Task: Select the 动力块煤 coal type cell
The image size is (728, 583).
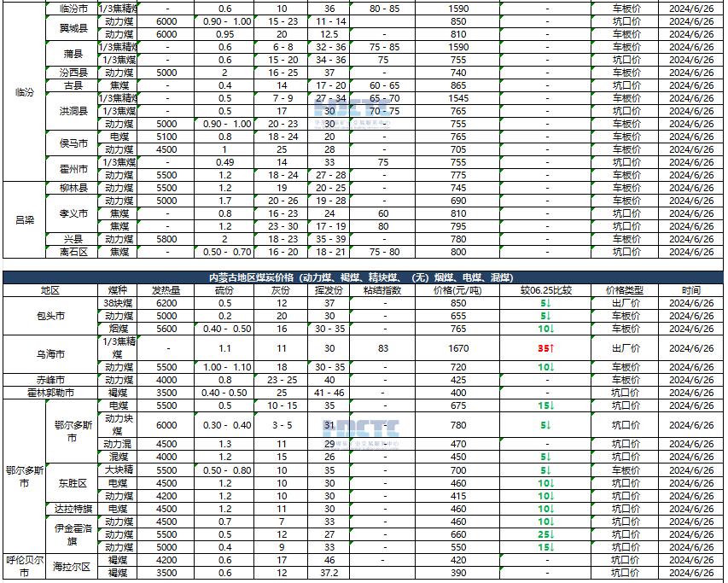Action: 118,425
